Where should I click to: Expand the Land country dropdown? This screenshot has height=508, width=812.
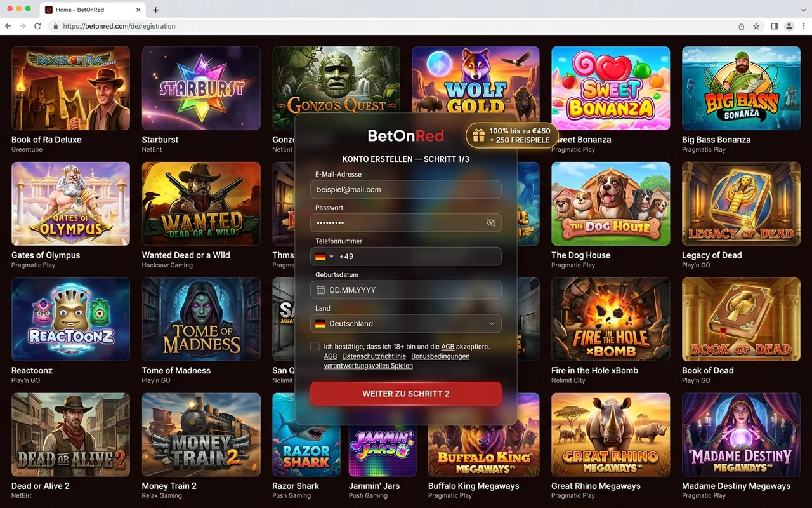(x=406, y=323)
